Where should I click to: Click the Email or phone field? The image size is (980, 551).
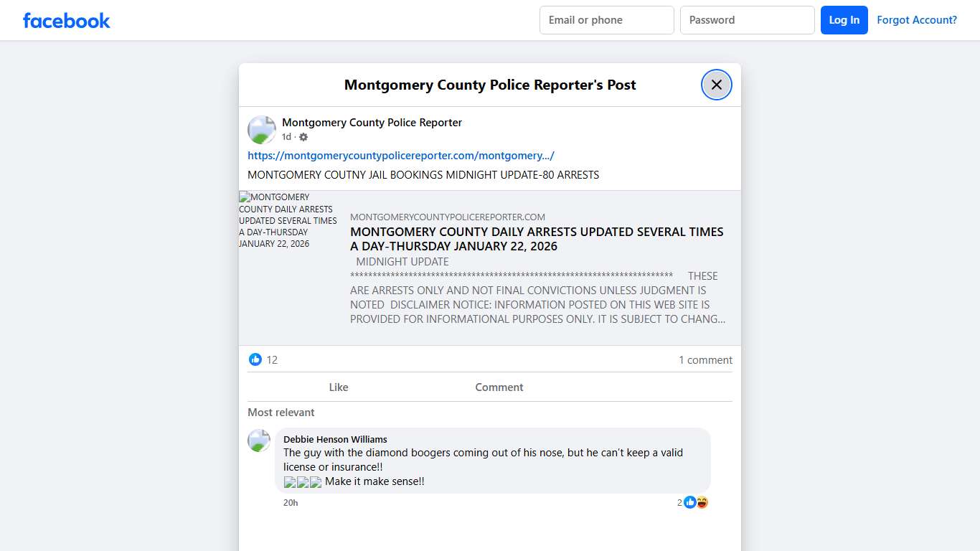pos(606,20)
